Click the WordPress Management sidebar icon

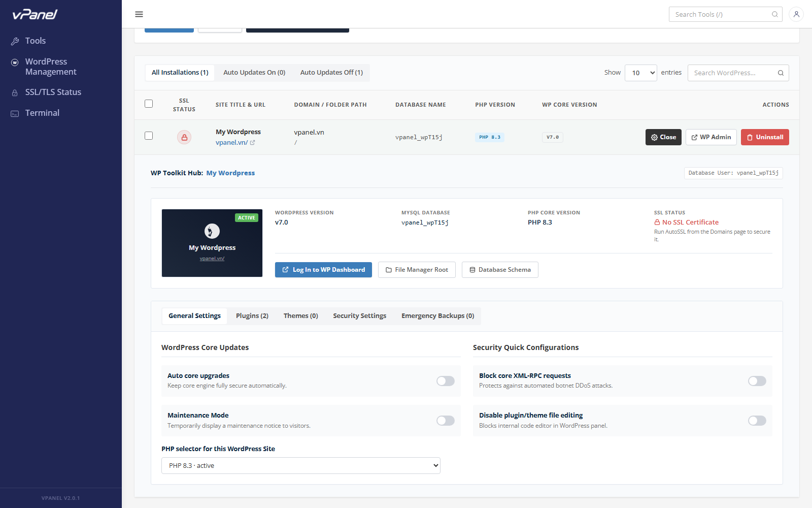pos(15,62)
